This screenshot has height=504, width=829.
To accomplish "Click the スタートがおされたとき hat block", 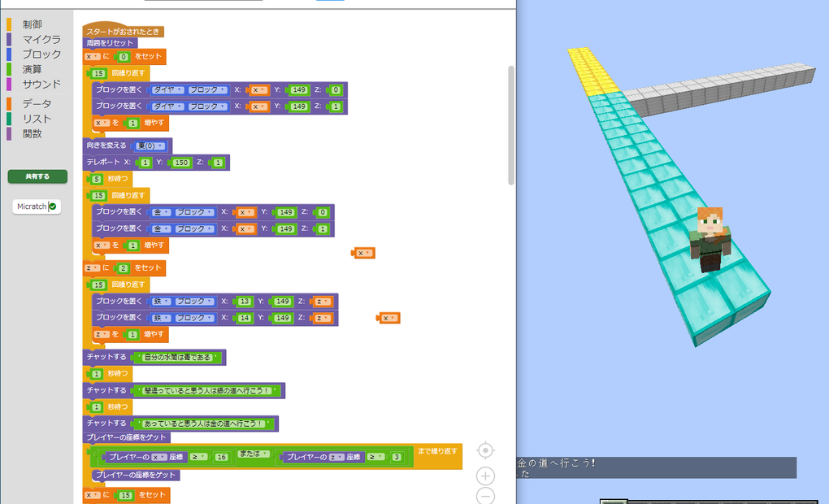I will [124, 31].
